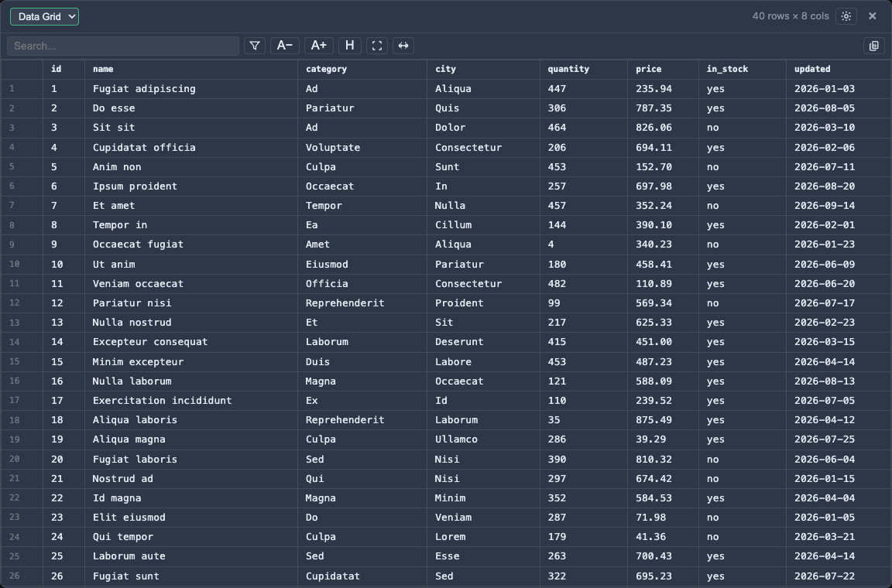
Task: Click the 'Fugiat laboris' name cell
Action: tap(191, 459)
